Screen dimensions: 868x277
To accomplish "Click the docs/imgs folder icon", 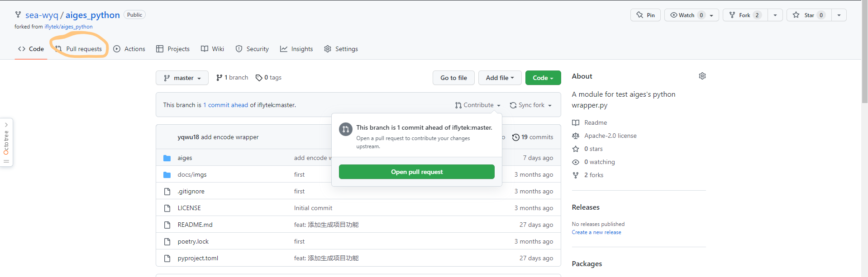I will click(x=167, y=175).
